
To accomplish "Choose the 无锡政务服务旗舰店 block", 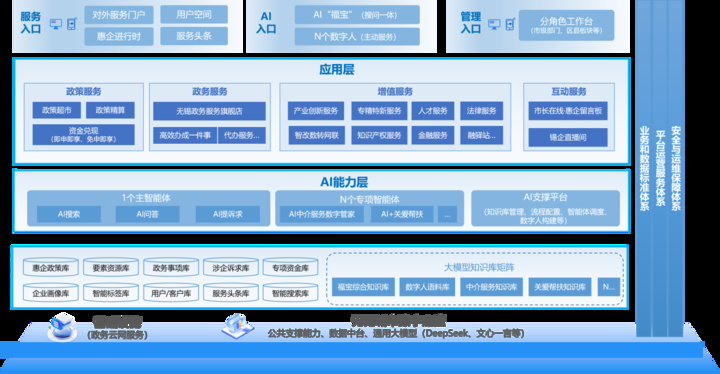I will click(209, 111).
